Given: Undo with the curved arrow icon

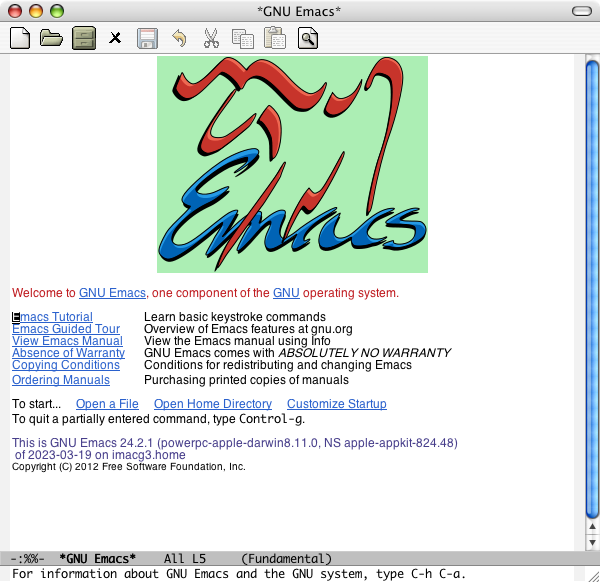Looking at the screenshot, I should 179,38.
